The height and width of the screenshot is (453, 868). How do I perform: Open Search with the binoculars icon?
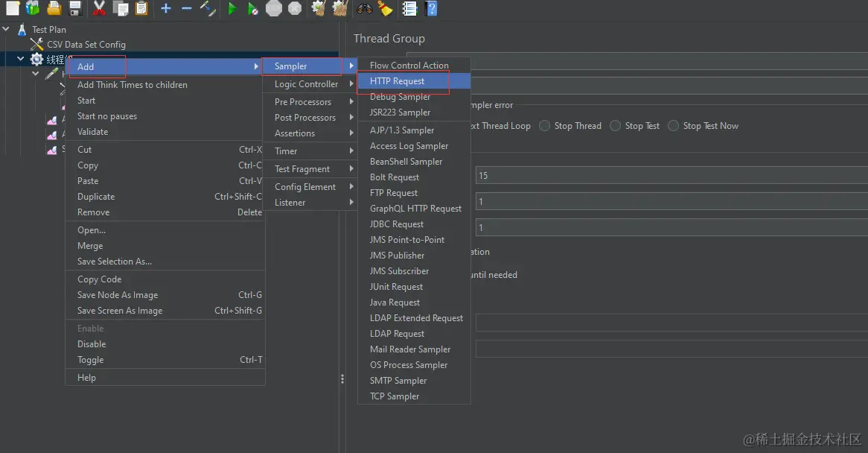(x=364, y=7)
